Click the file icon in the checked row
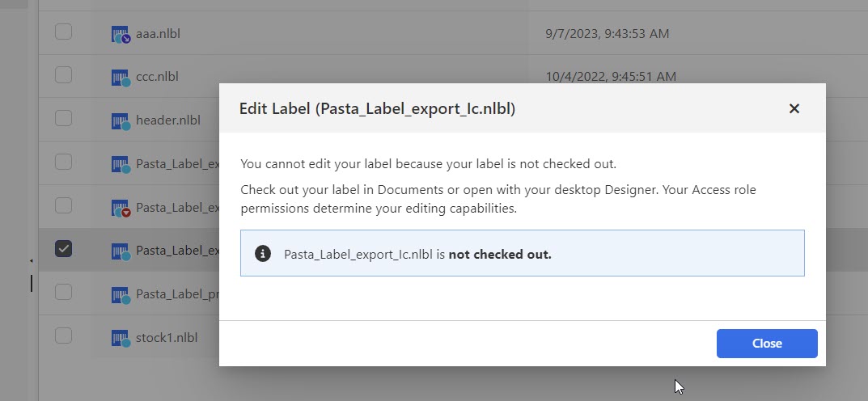 click(x=121, y=251)
